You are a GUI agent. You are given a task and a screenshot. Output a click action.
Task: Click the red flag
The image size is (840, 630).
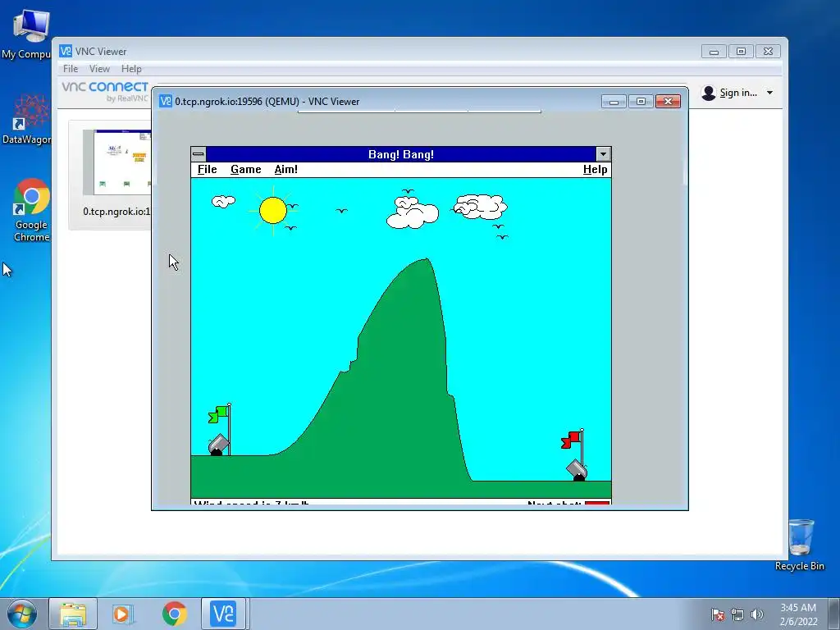[x=571, y=440]
